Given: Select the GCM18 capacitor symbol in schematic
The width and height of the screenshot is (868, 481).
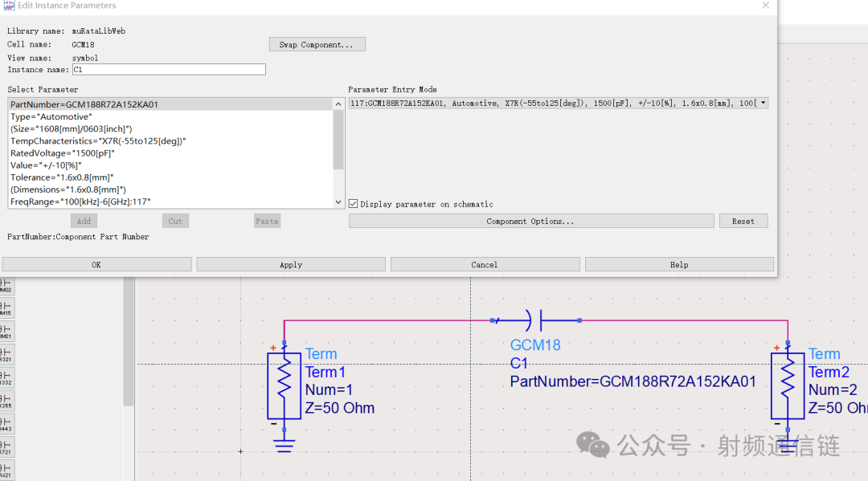Looking at the screenshot, I should click(x=535, y=320).
